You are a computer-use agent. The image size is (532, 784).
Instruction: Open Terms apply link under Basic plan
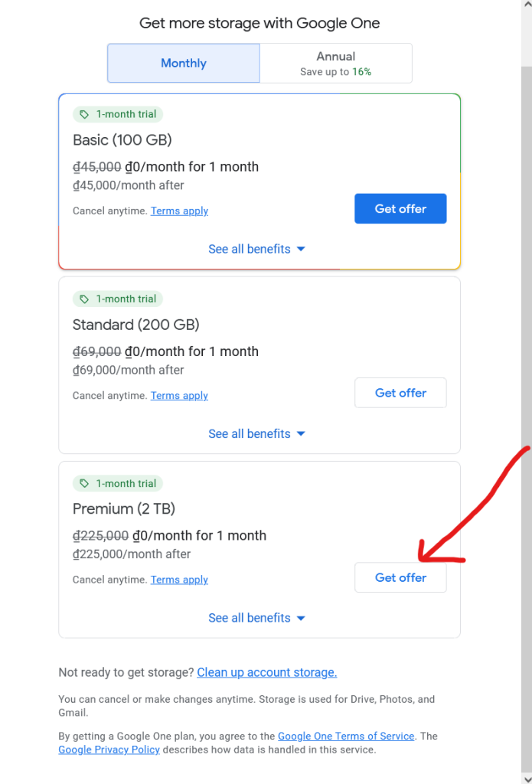179,211
